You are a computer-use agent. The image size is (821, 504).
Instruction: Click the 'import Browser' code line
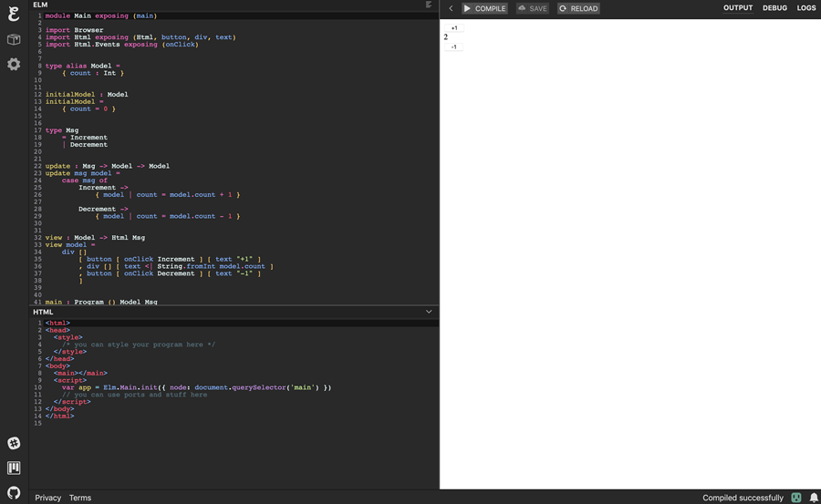click(x=75, y=30)
